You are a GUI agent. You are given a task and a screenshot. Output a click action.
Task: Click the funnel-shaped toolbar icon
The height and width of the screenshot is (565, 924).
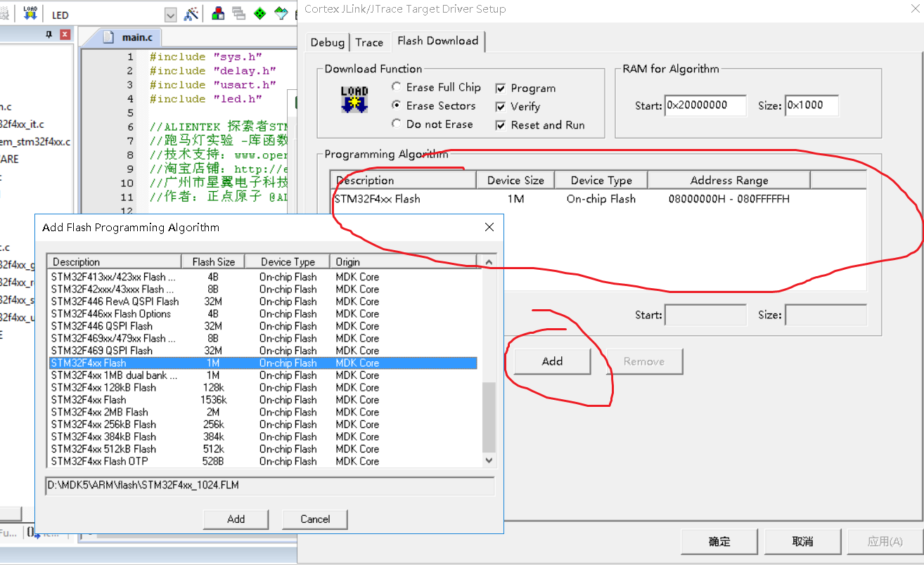[280, 13]
